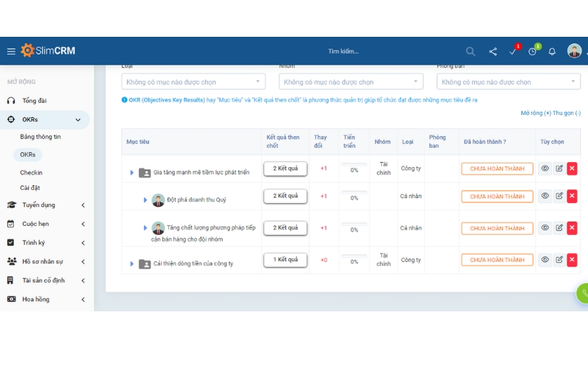Click 2 Kết quả for Tăng chất lượng
The width and height of the screenshot is (588, 368).
(285, 228)
